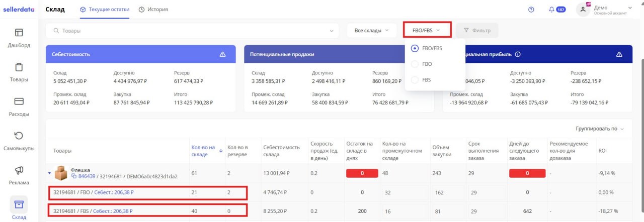This screenshot has width=644, height=222.
Task: Click Промеж. склад 20 611 493,04 ₽ value
Action: click(x=71, y=102)
